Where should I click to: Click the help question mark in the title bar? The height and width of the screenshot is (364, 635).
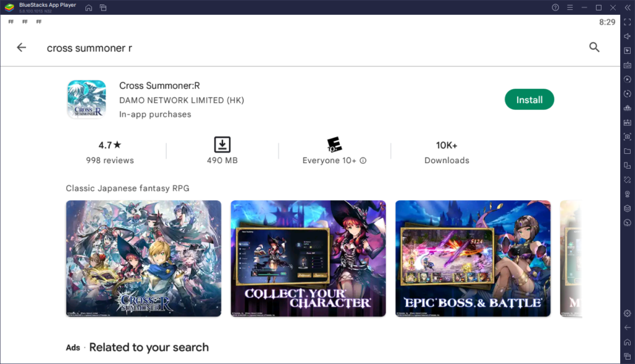click(554, 7)
